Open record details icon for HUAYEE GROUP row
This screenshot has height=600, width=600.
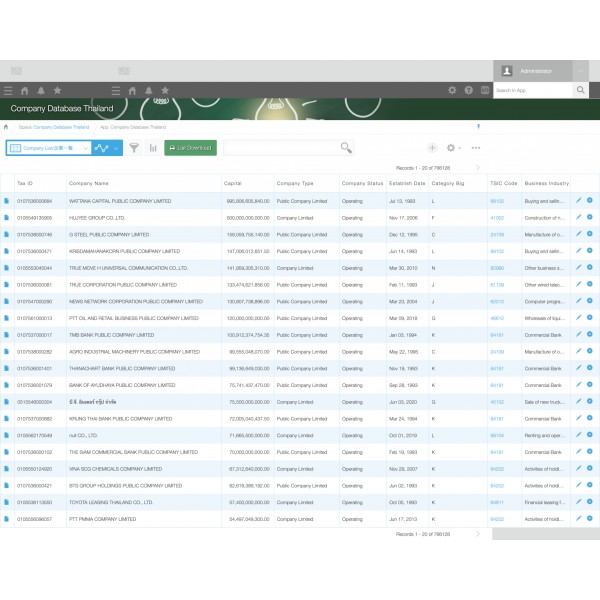[x=7, y=218]
